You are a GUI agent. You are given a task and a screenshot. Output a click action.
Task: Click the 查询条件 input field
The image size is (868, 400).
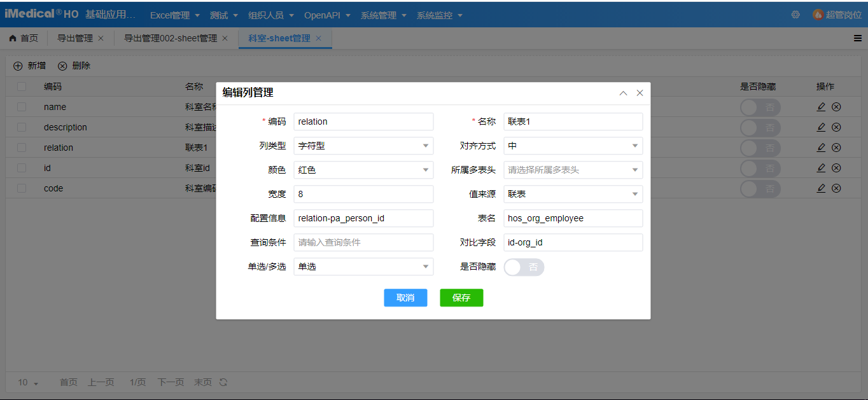coord(363,242)
